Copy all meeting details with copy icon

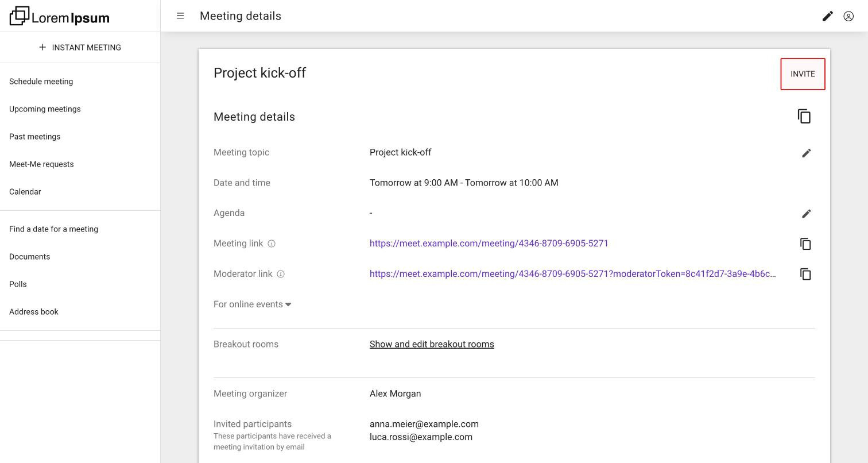804,116
